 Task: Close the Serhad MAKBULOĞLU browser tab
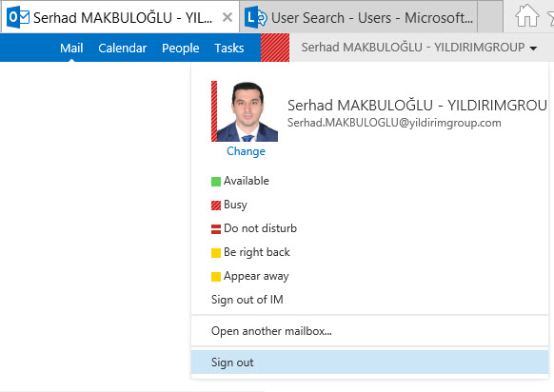pos(228,17)
